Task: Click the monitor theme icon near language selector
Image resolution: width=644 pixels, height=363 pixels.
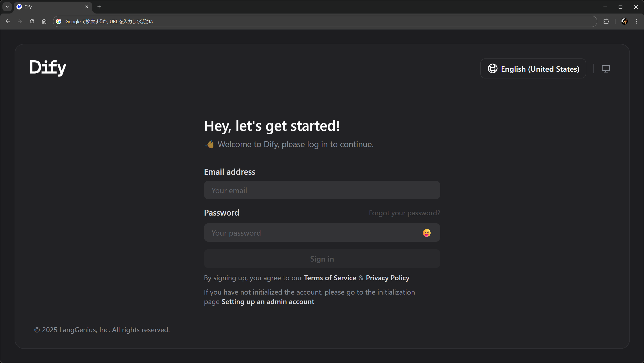Action: [x=606, y=68]
